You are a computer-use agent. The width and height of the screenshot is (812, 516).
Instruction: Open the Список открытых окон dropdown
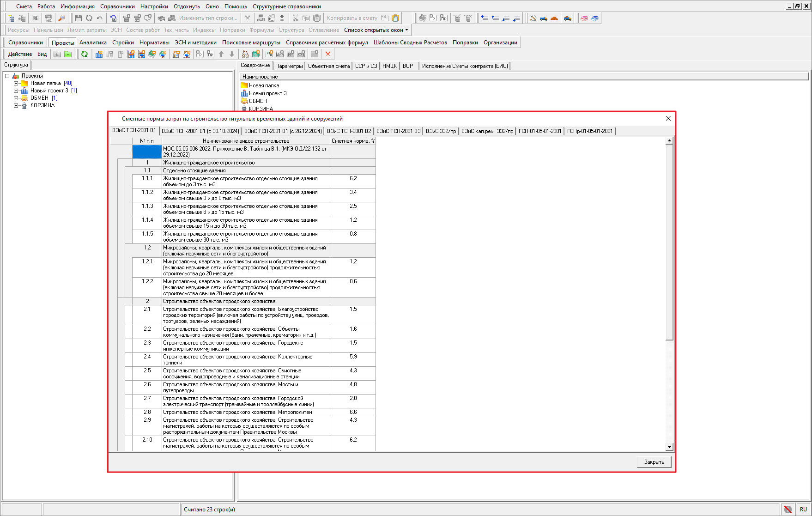click(x=376, y=30)
